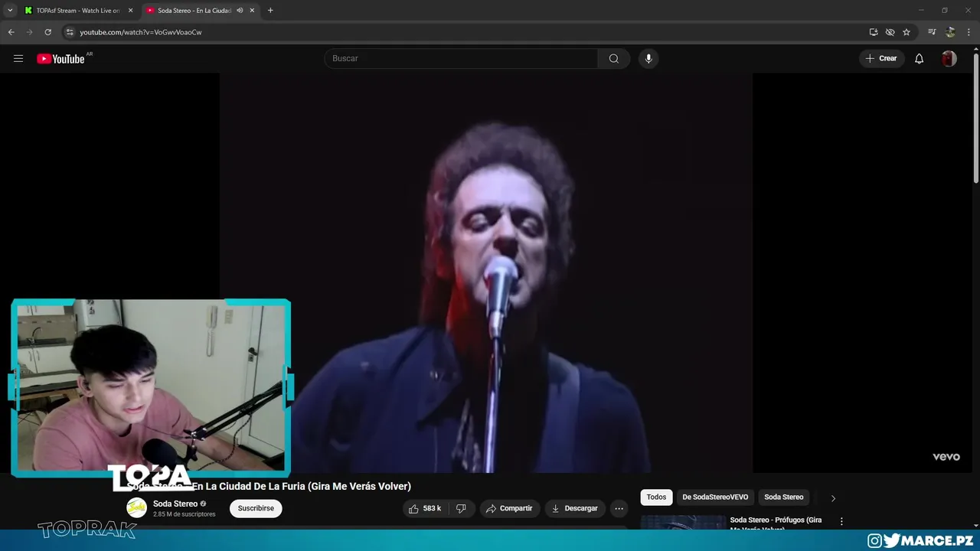Click the Crear button
Image resolution: width=980 pixels, height=551 pixels.
pyautogui.click(x=881, y=59)
